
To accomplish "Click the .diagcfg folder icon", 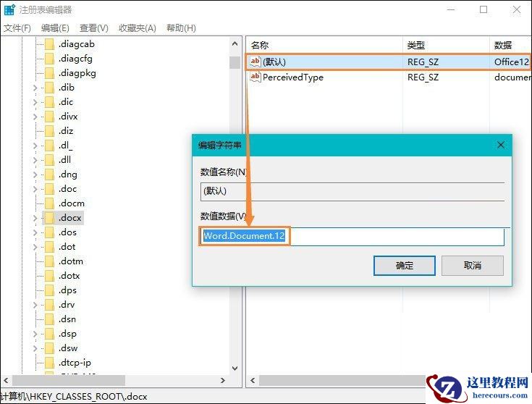I will pyautogui.click(x=49, y=59).
